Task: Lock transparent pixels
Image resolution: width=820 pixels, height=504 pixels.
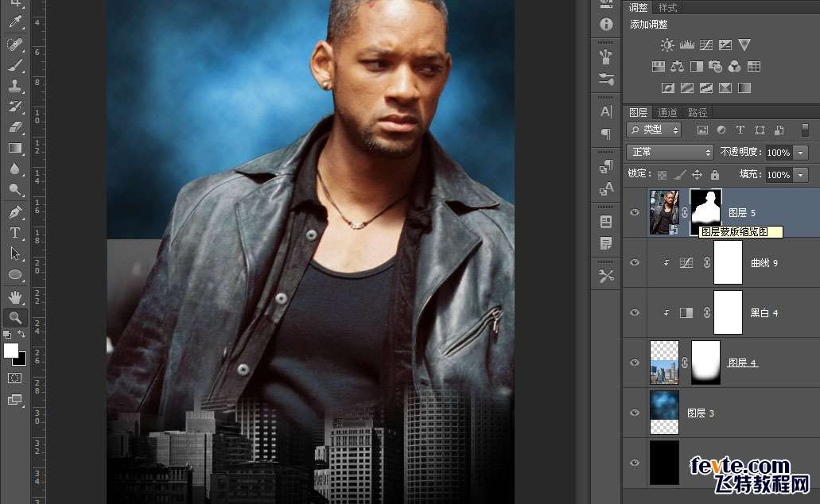Action: (x=662, y=175)
